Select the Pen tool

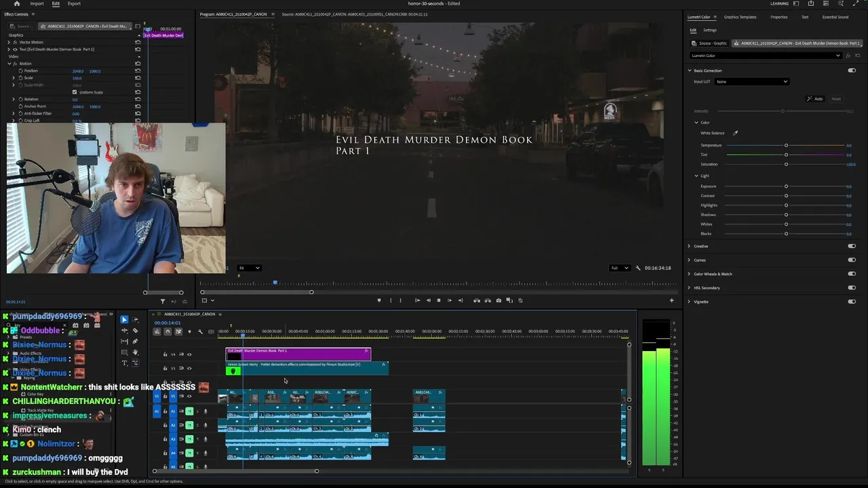[x=135, y=341]
